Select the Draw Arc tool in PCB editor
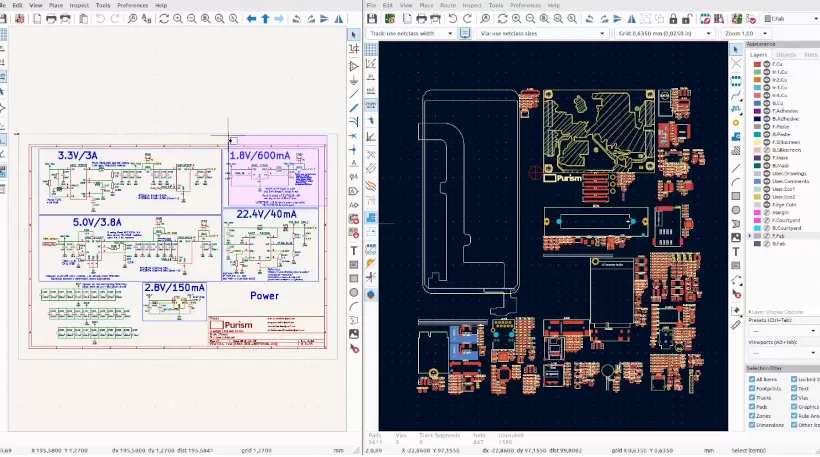 tap(736, 182)
